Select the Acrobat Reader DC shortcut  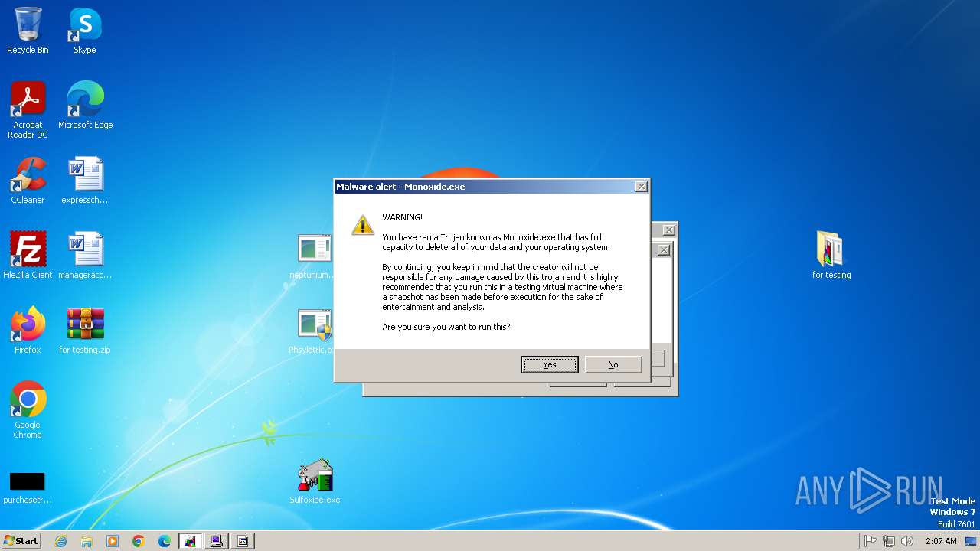[28, 109]
